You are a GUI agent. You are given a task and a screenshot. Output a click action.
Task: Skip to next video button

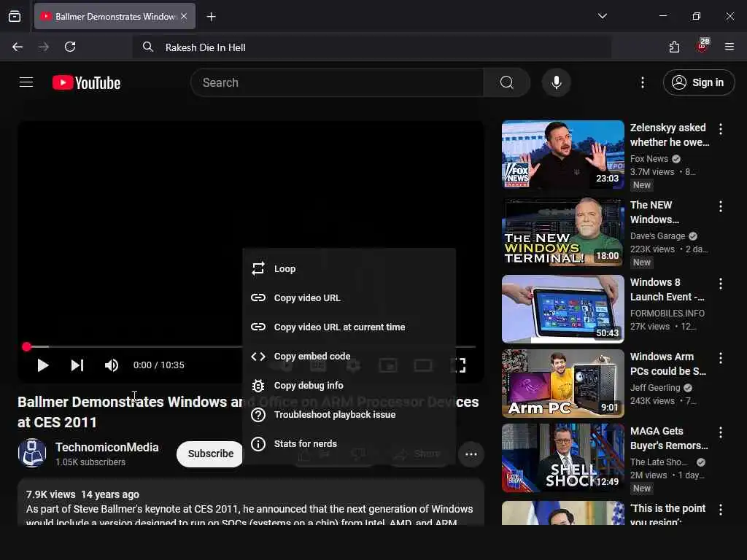[x=77, y=365]
